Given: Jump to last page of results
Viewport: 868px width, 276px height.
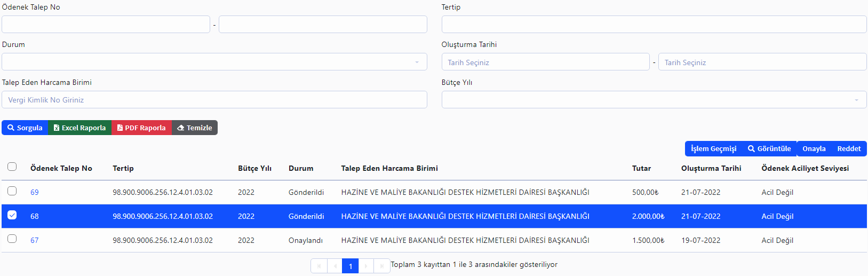Looking at the screenshot, I should [382, 266].
